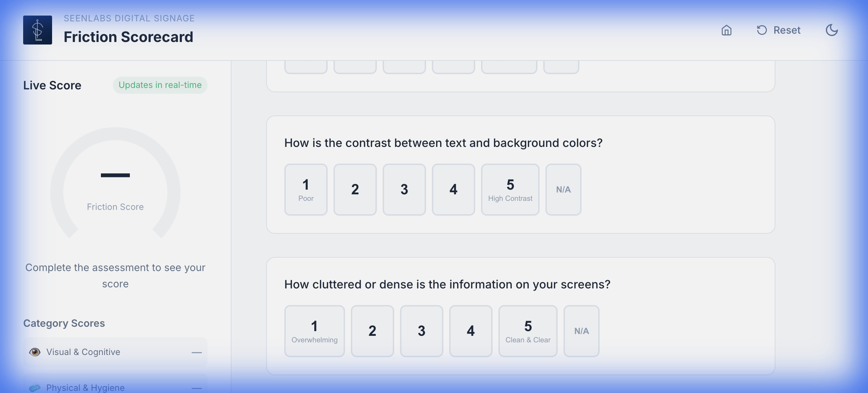The width and height of the screenshot is (868, 393).
Task: Open the Friction Scorecard title heading
Action: (128, 36)
